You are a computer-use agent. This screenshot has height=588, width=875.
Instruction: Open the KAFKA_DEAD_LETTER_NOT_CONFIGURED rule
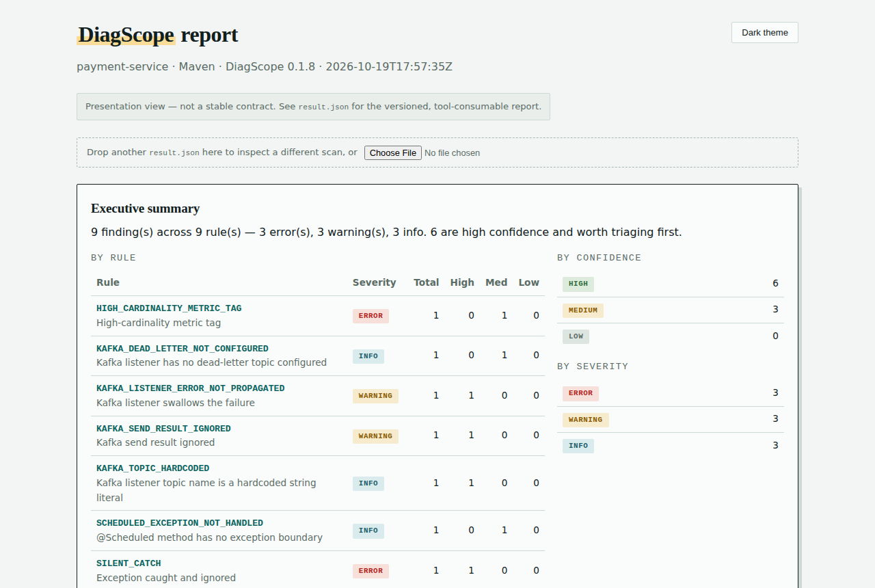click(183, 349)
